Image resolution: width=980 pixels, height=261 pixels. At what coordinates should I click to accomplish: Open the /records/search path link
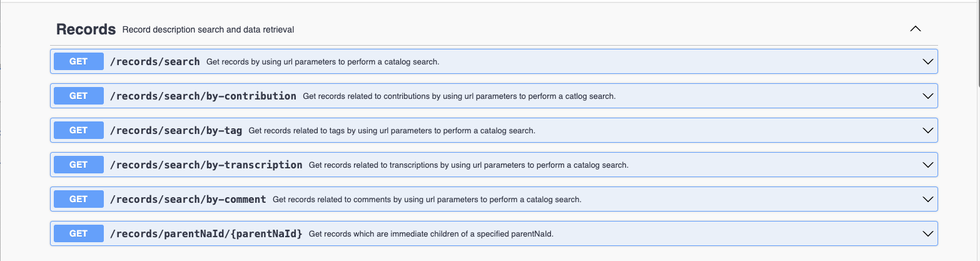click(155, 62)
